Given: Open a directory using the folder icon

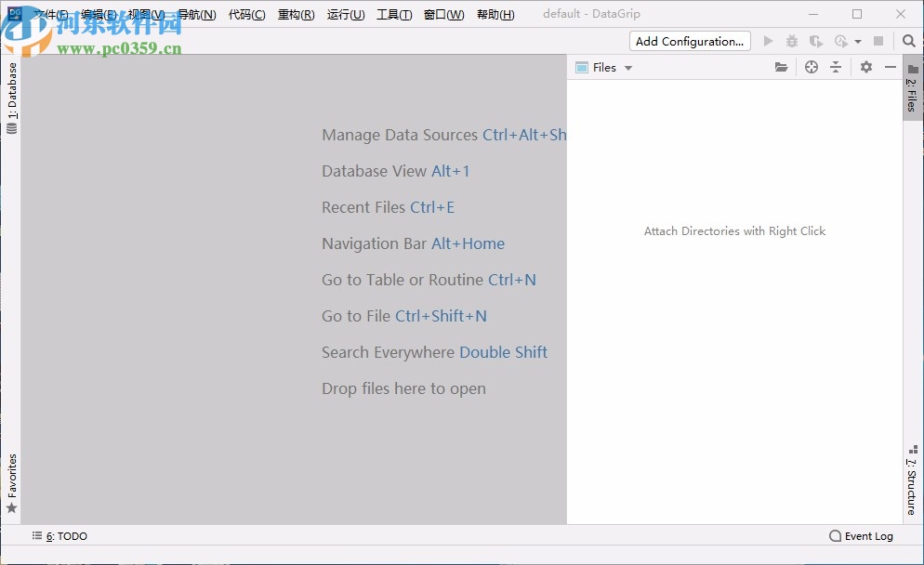Looking at the screenshot, I should 782,67.
